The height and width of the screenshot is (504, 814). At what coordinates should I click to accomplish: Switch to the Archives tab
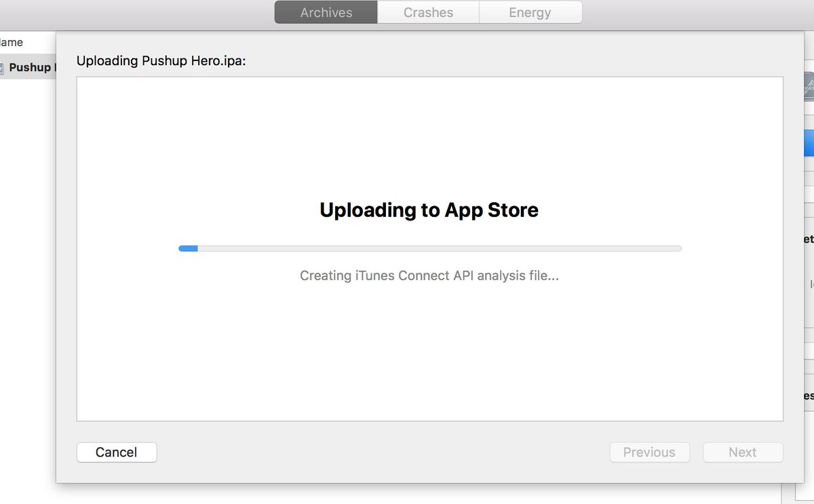pyautogui.click(x=326, y=12)
